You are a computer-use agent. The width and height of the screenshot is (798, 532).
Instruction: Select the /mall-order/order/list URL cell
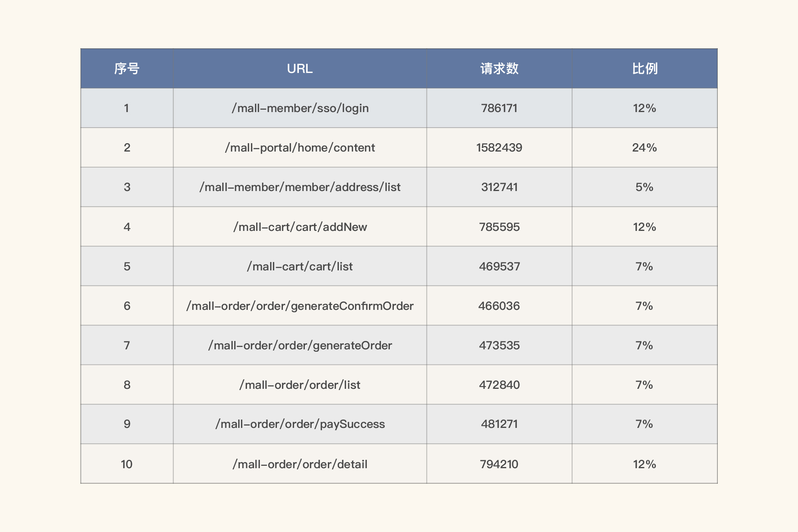click(x=300, y=385)
